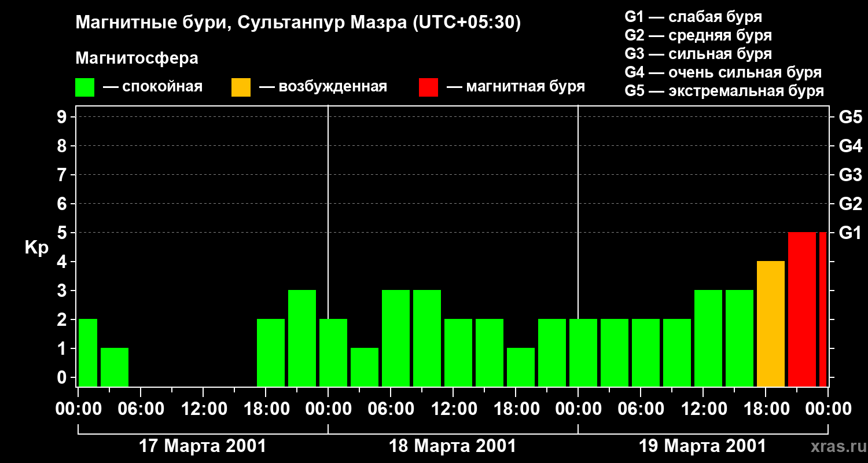The image size is (868, 463).
Task: Click the 4 value on the Kp axis
Action: coord(63,262)
